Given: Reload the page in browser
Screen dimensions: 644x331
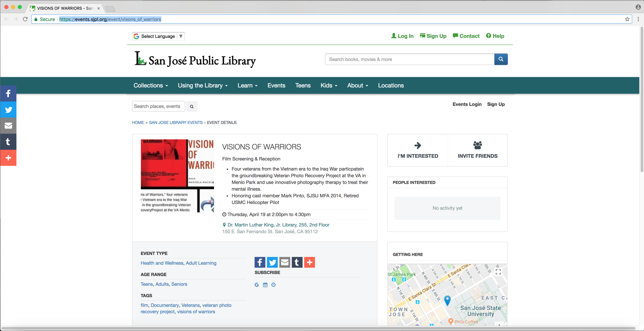Looking at the screenshot, I should pyautogui.click(x=25, y=19).
